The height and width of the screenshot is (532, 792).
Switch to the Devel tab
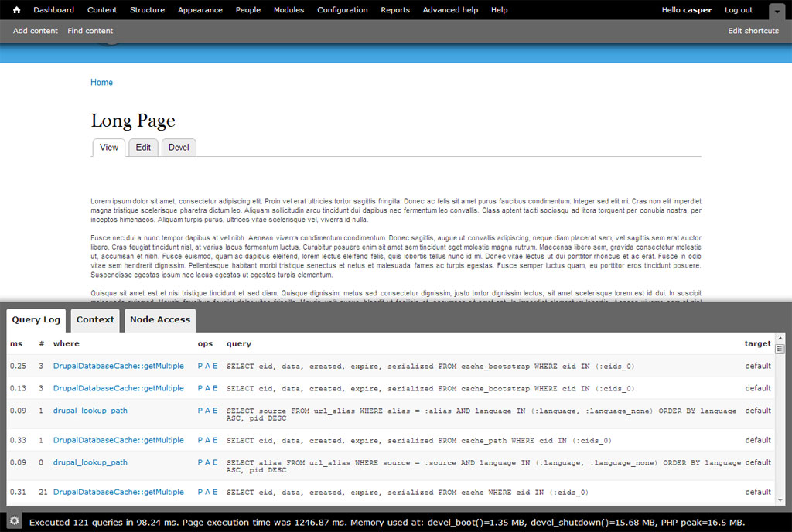(x=179, y=148)
